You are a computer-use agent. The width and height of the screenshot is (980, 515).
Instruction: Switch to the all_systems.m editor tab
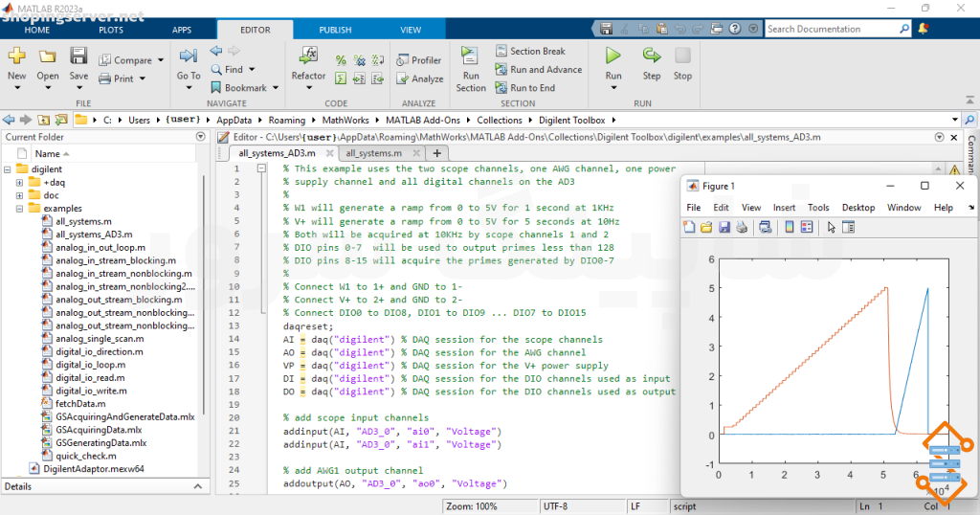tap(374, 153)
